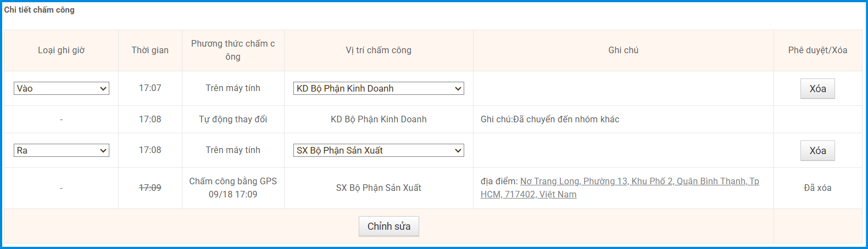Expand the "SX Bộ Phận Sản Xuất" location dropdown

379,150
